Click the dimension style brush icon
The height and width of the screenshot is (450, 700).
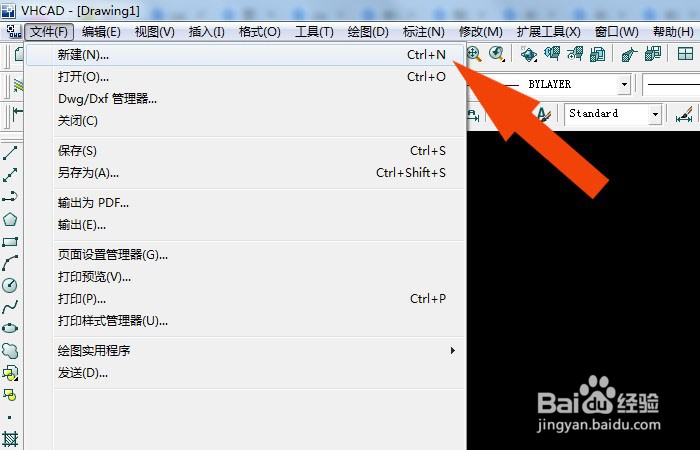tap(684, 114)
